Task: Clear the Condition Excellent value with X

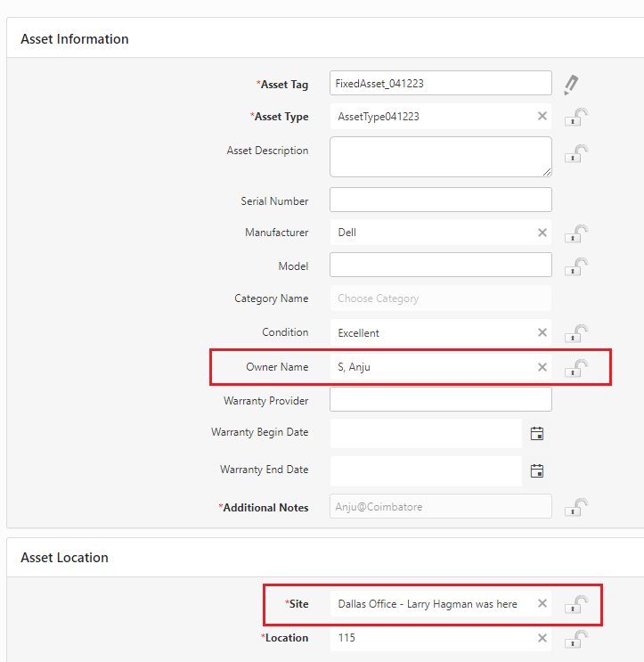Action: click(x=542, y=332)
